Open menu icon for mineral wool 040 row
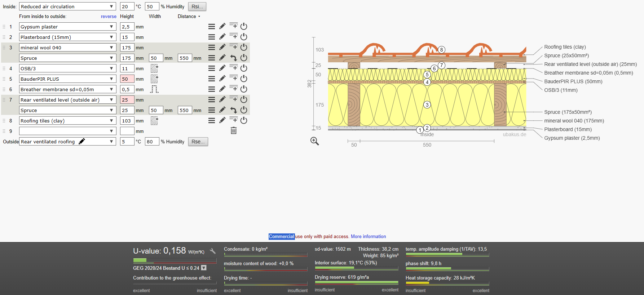 pyautogui.click(x=212, y=48)
